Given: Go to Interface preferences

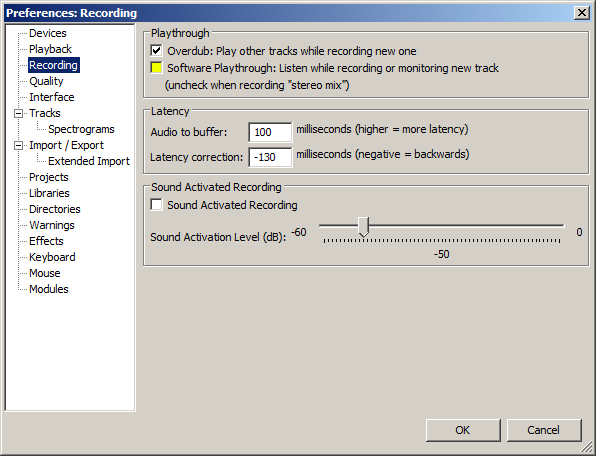Looking at the screenshot, I should [x=52, y=97].
